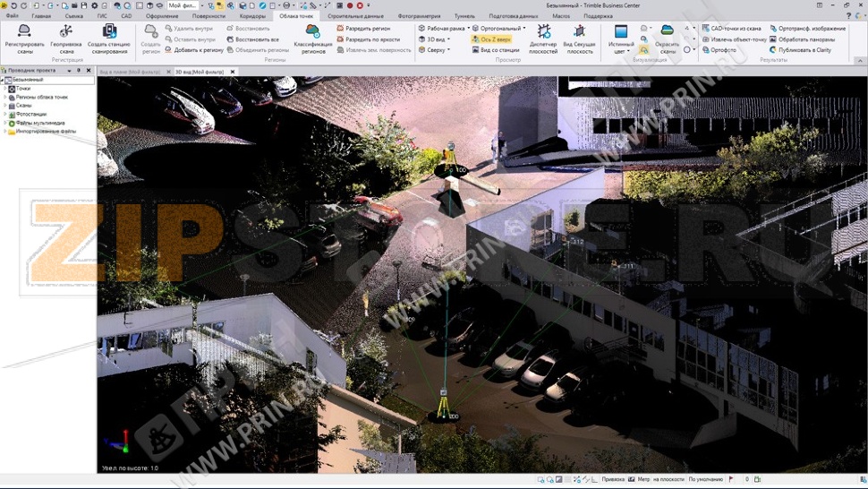Click Создать станцию сканирования

click(x=109, y=39)
